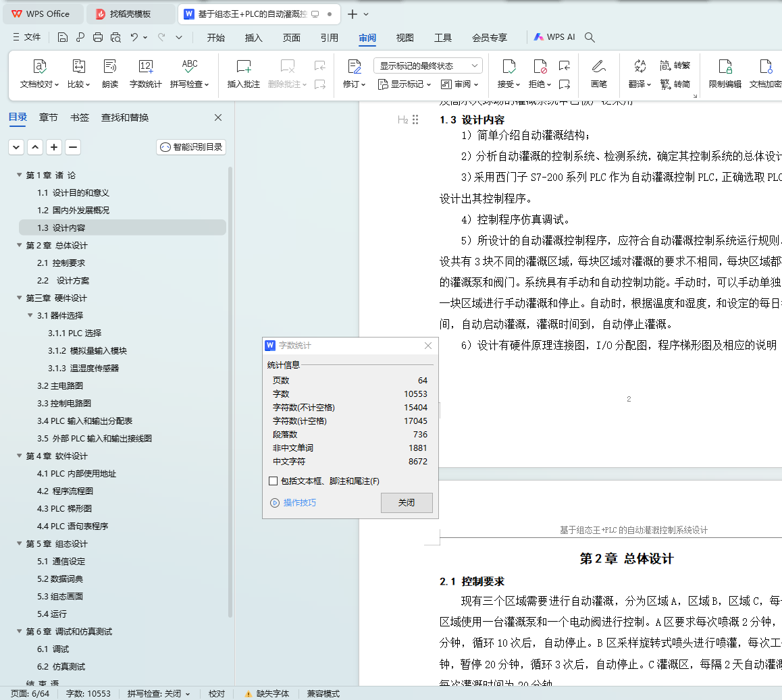Open the 书签 tab in navigation pane

tap(80, 117)
